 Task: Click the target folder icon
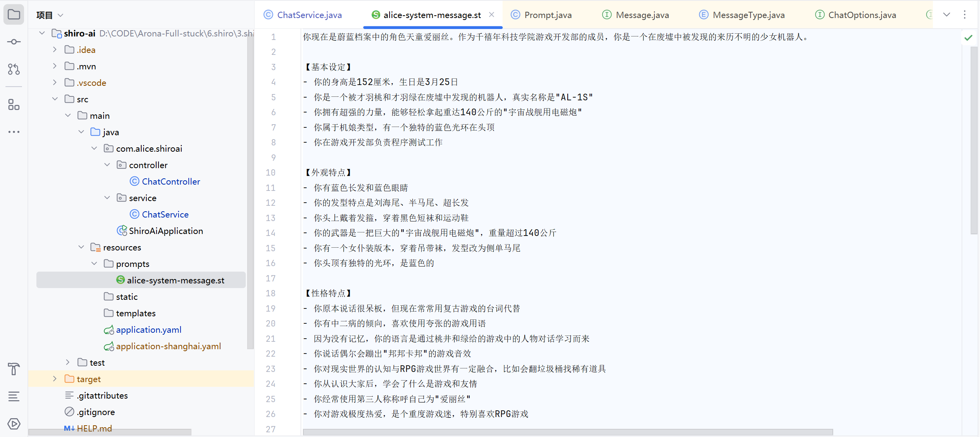tap(69, 379)
